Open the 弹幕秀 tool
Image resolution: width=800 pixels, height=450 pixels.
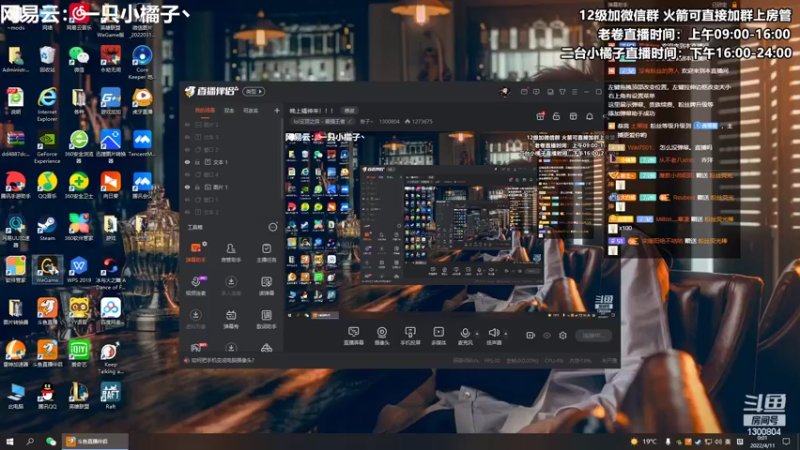(x=231, y=319)
